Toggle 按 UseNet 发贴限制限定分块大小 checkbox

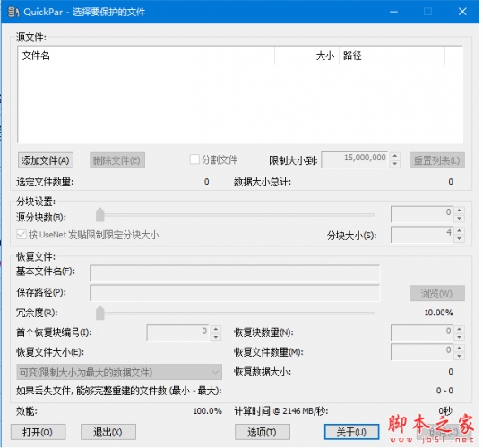pyautogui.click(x=22, y=235)
